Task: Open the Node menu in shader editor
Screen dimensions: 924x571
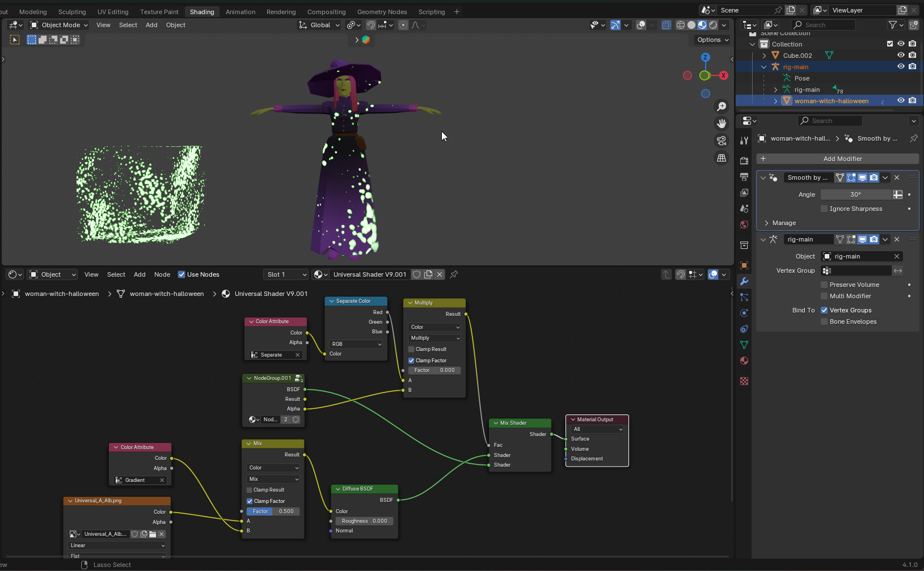Action: (162, 274)
